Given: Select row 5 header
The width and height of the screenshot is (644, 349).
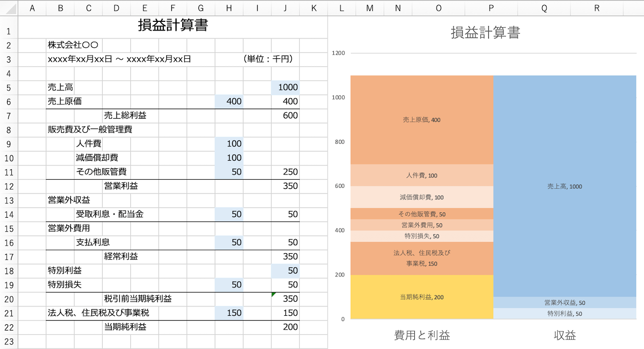Looking at the screenshot, I should [x=9, y=88].
